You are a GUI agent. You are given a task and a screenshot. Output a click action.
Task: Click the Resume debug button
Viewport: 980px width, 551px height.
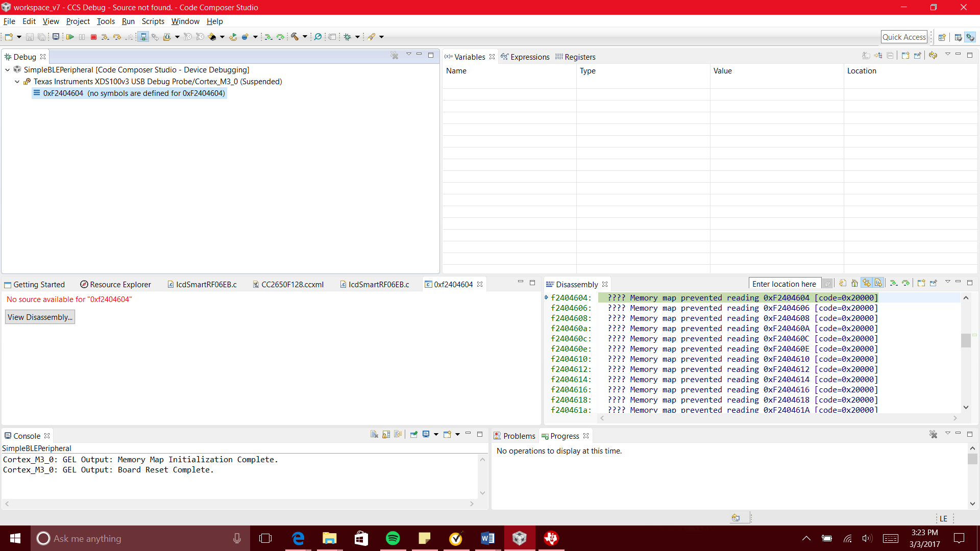pyautogui.click(x=70, y=37)
